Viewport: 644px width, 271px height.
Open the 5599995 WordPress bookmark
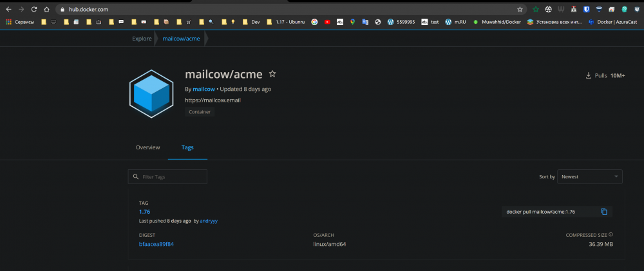click(401, 22)
